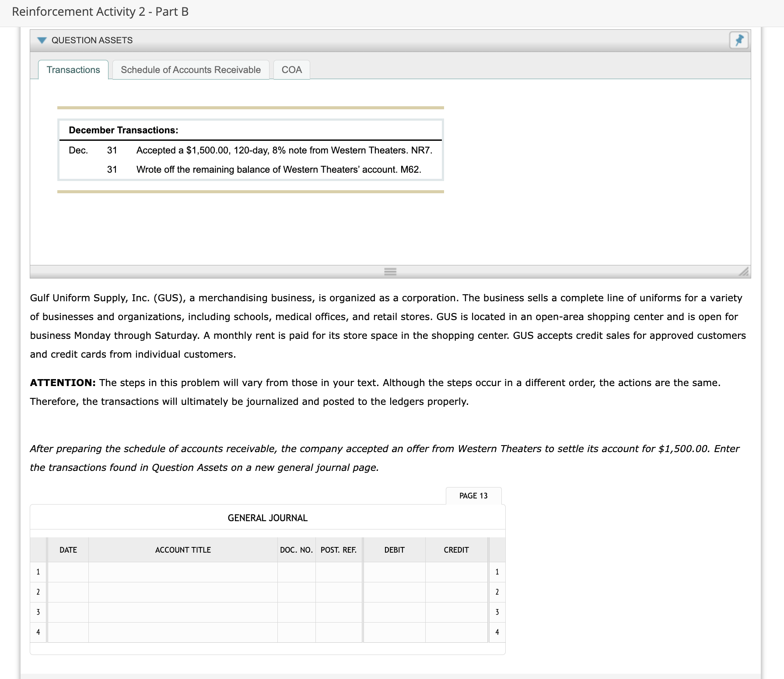
Task: Click the DEBIT cell in row 3
Action: click(393, 612)
